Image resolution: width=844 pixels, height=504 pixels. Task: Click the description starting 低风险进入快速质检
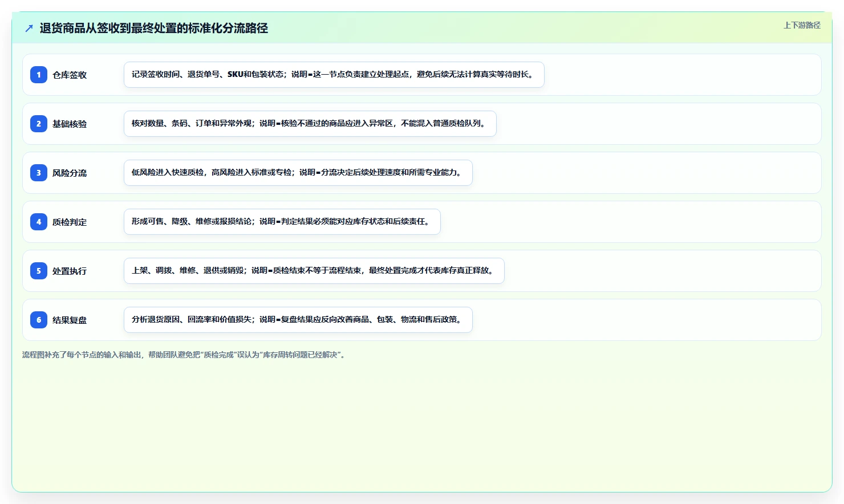pyautogui.click(x=298, y=173)
